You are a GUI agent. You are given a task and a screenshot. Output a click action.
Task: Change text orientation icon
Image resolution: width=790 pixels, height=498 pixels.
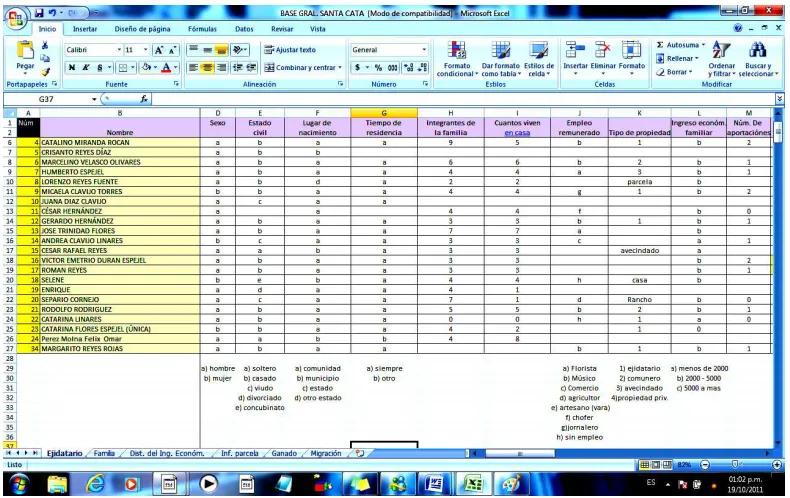(238, 50)
